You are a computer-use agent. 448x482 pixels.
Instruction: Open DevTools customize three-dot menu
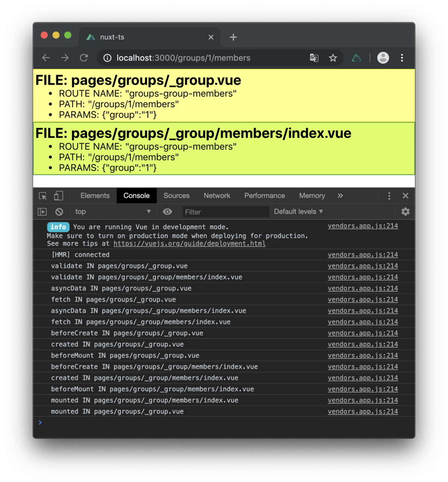(x=389, y=196)
